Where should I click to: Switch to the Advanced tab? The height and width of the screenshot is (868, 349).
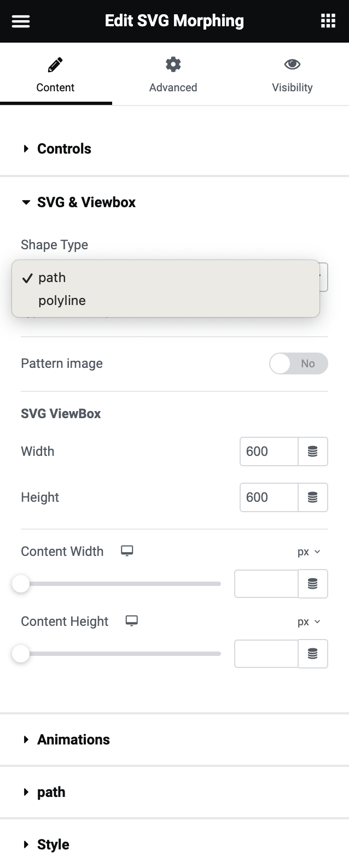(x=173, y=74)
